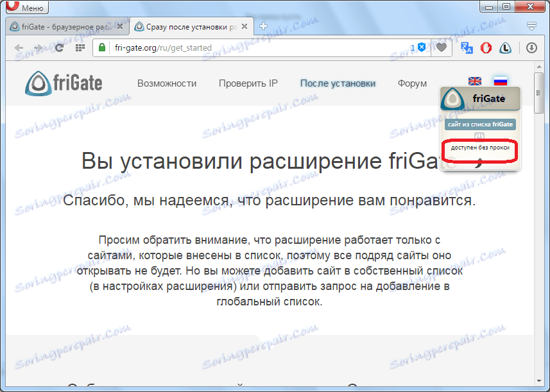The width and height of the screenshot is (550, 392).
Task: Select the Russian flag language swatch
Action: click(x=501, y=80)
